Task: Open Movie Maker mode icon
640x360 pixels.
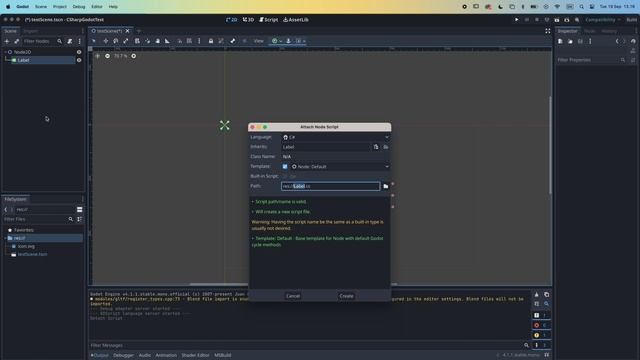Action: click(577, 20)
